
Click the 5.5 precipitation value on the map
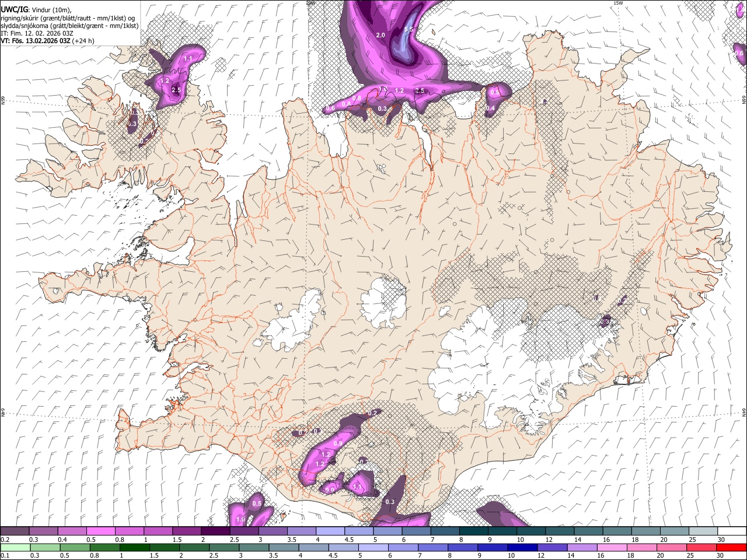[x=409, y=29]
